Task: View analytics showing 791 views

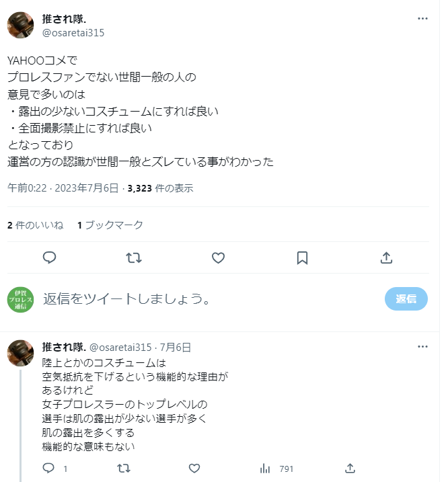Action: tap(276, 468)
